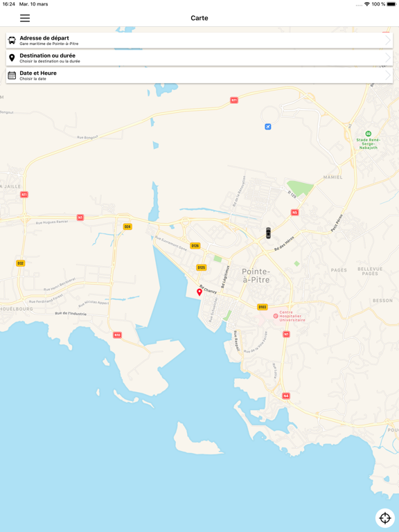Tap the BESSON label on map
The width and height of the screenshot is (399, 532).
coord(382,301)
